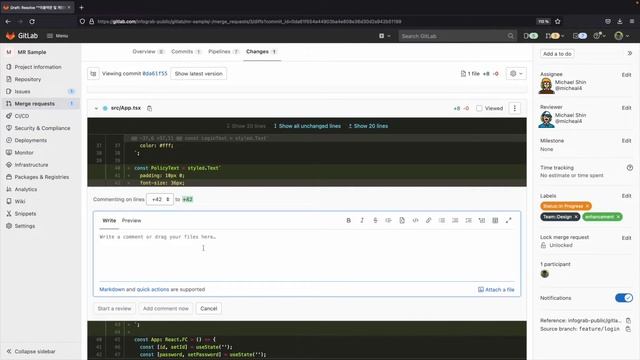Open issues counter in top navbar
The width and height of the screenshot is (640, 360).
click(531, 36)
